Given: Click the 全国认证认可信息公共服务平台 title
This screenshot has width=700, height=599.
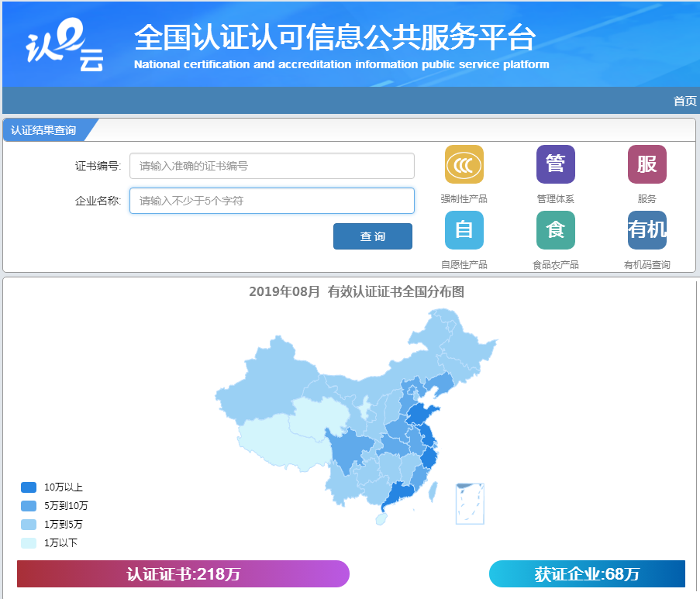Looking at the screenshot, I should click(x=334, y=37).
